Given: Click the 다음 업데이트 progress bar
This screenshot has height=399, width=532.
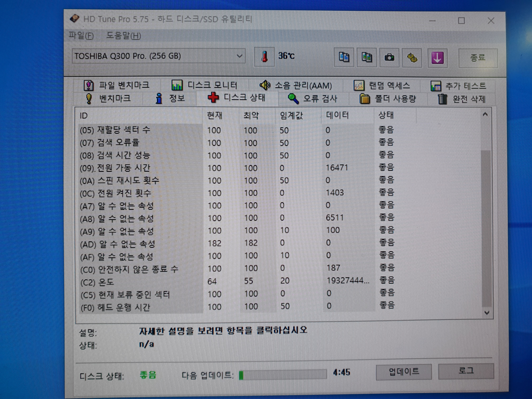Looking at the screenshot, I should click(283, 375).
